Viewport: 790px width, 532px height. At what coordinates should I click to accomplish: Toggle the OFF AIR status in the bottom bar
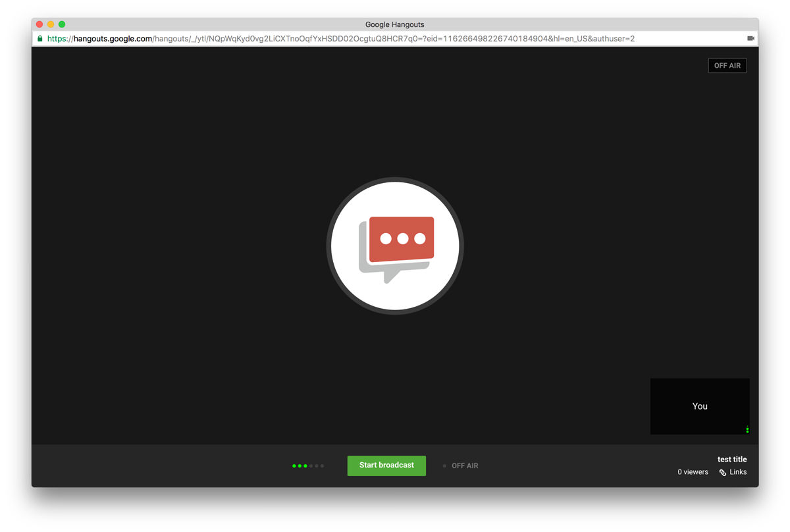463,465
